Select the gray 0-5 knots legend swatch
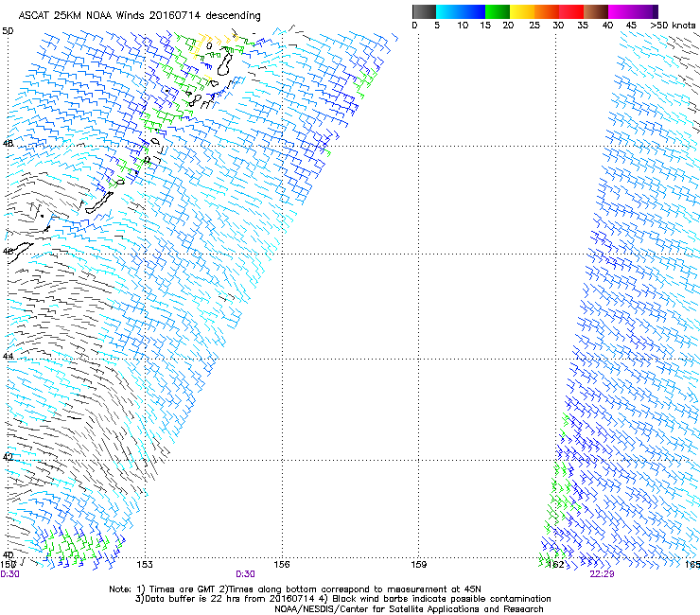Viewport: 700px width, 615px height. (424, 11)
